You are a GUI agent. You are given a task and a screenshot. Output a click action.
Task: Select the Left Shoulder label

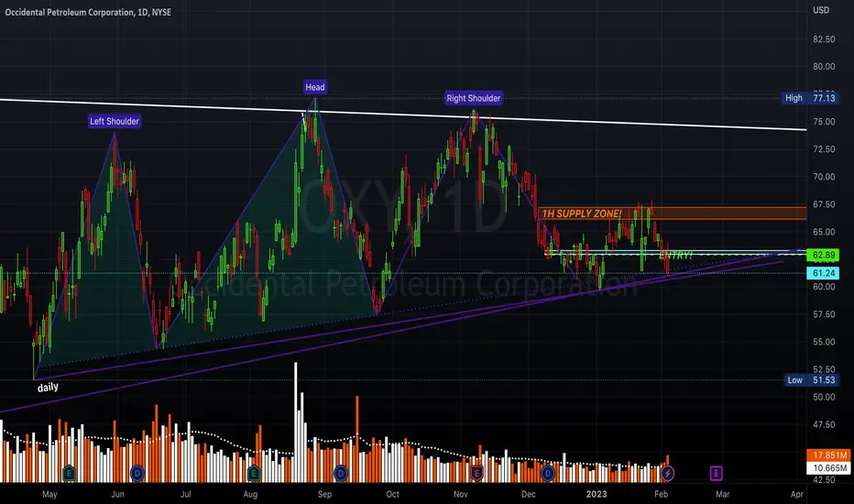point(115,121)
